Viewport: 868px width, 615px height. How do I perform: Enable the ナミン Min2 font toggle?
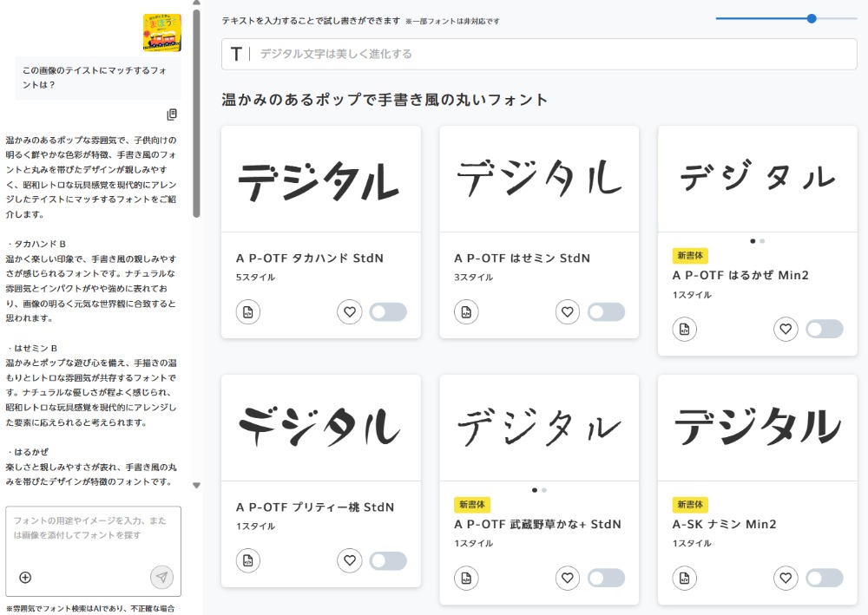click(x=825, y=578)
